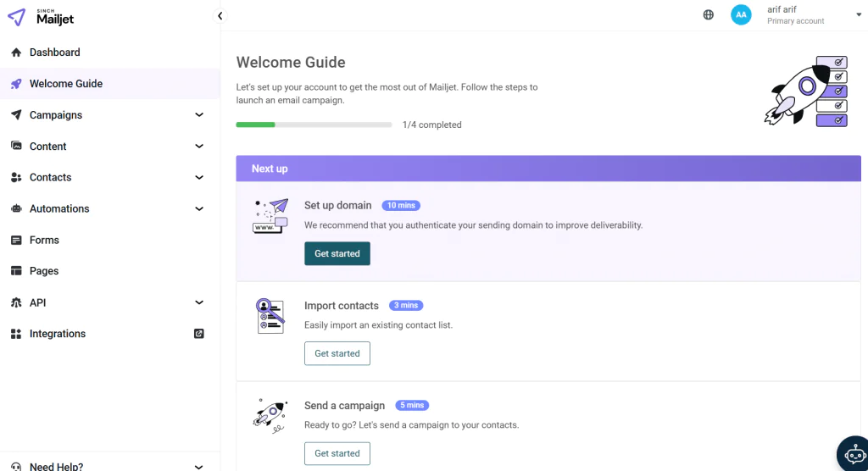Viewport: 868px width, 471px height.
Task: Open language selector globe icon
Action: tap(708, 15)
